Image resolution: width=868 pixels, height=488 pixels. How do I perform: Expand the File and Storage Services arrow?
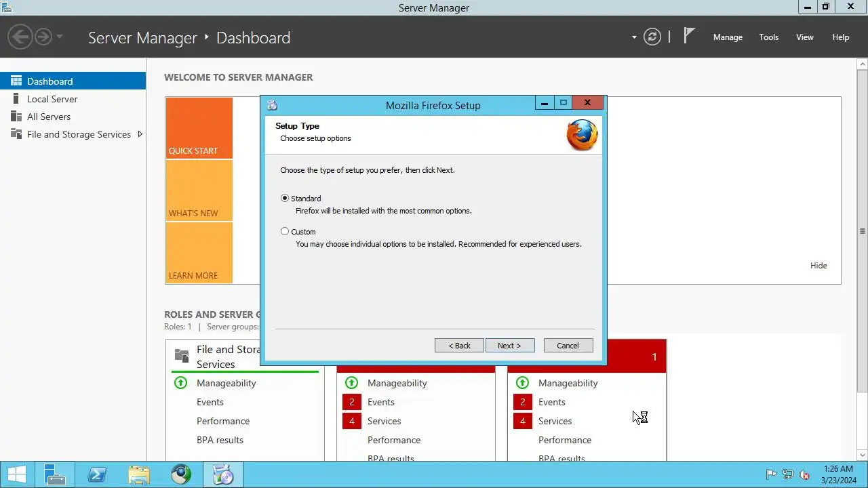click(x=140, y=134)
